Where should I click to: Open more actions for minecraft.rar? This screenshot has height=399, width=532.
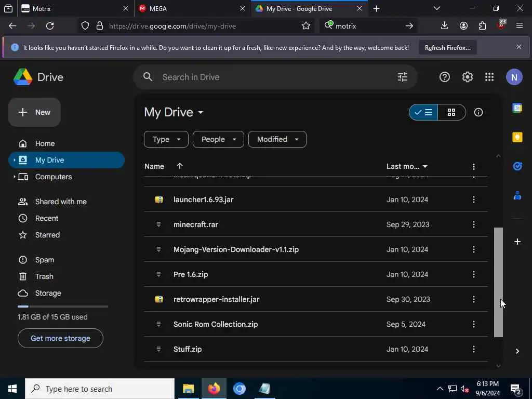[x=474, y=224]
